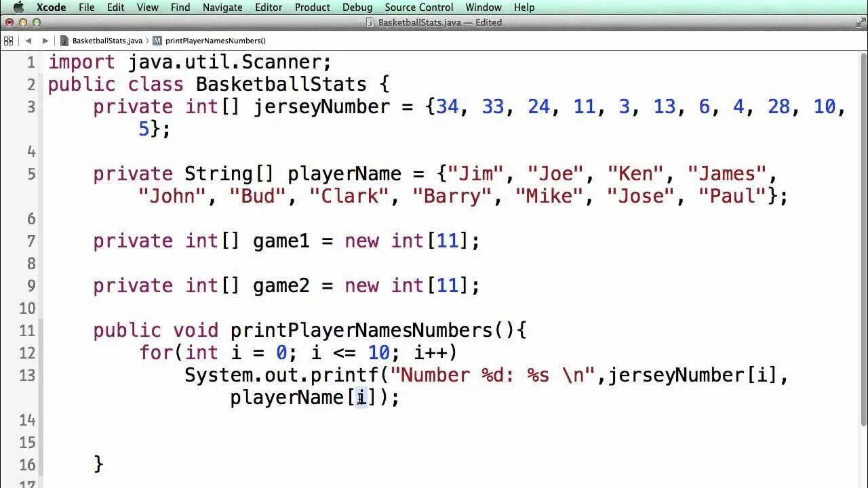Click the red close window button
The image size is (868, 488).
click(x=9, y=22)
